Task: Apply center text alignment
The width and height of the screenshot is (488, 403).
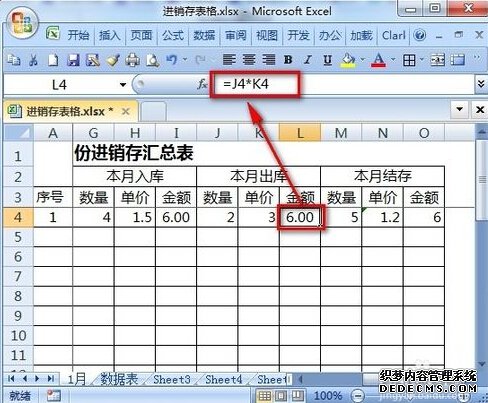Action: coord(249,60)
